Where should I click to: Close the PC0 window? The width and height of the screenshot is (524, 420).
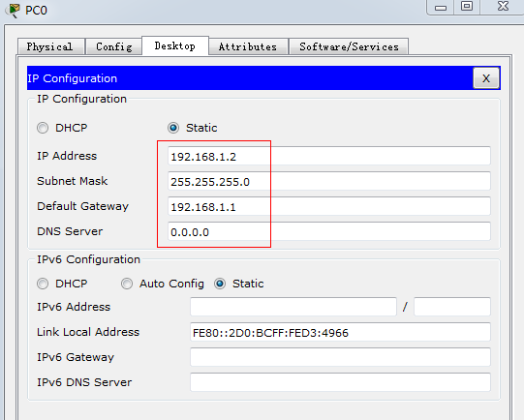(x=503, y=7)
